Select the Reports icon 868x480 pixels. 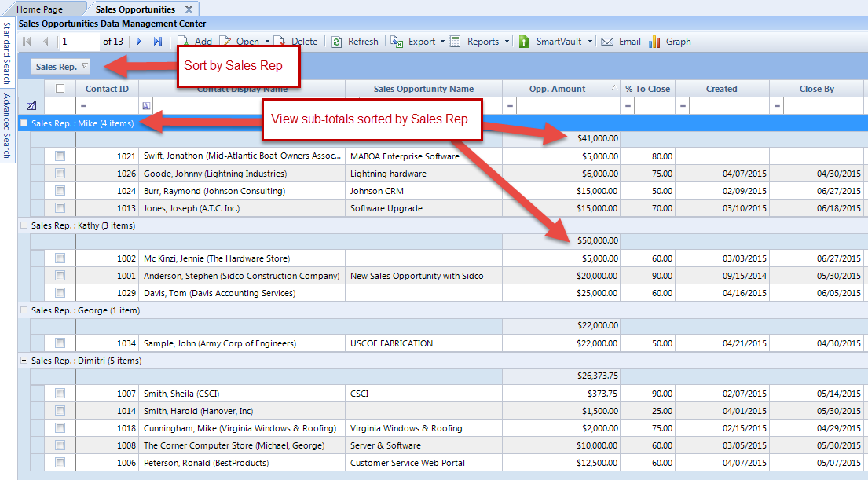pos(454,42)
